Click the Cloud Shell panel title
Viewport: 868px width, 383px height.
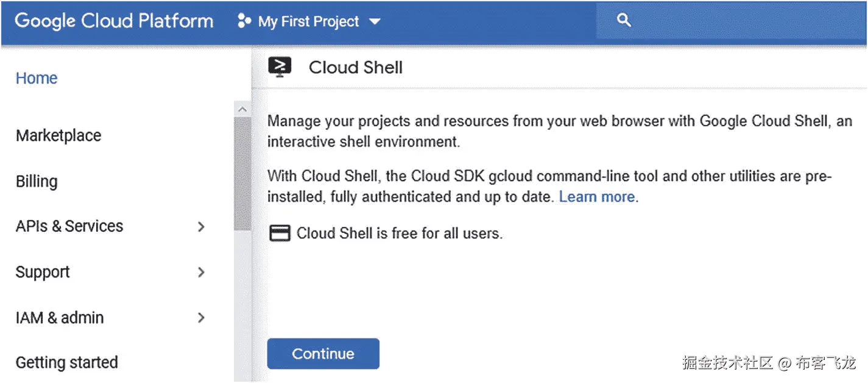pos(356,68)
